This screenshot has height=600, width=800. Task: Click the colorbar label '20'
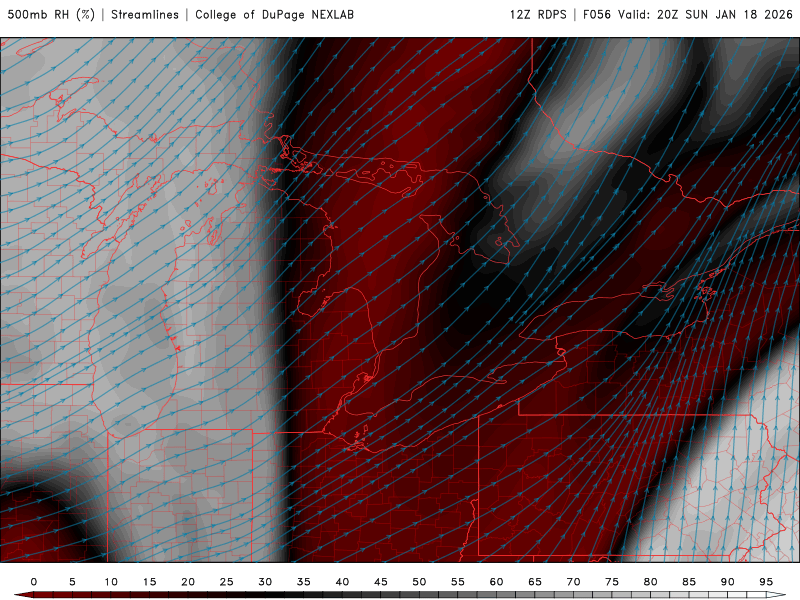click(x=188, y=582)
